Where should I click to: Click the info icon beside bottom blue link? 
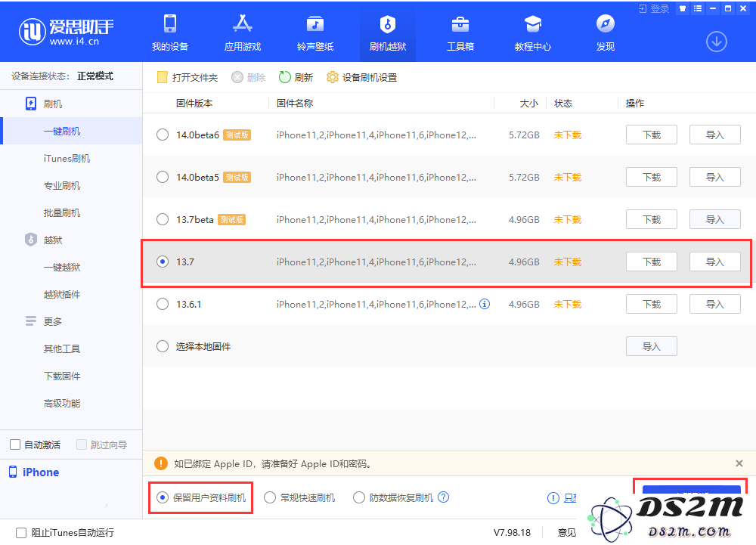pyautogui.click(x=553, y=498)
